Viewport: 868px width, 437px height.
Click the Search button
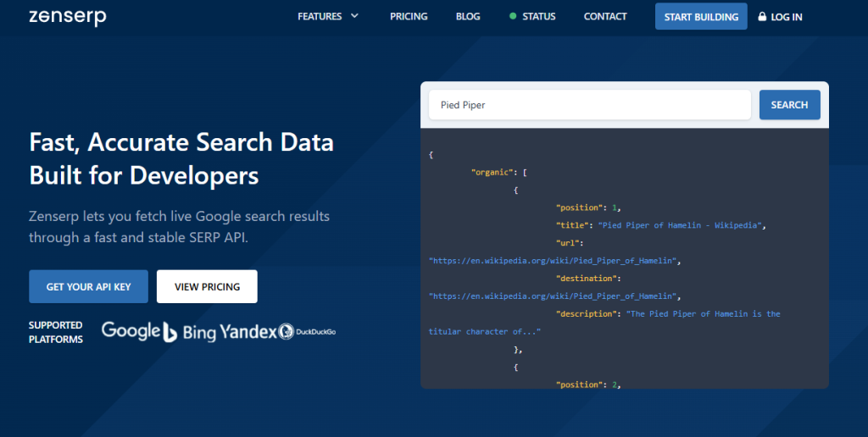pos(789,104)
